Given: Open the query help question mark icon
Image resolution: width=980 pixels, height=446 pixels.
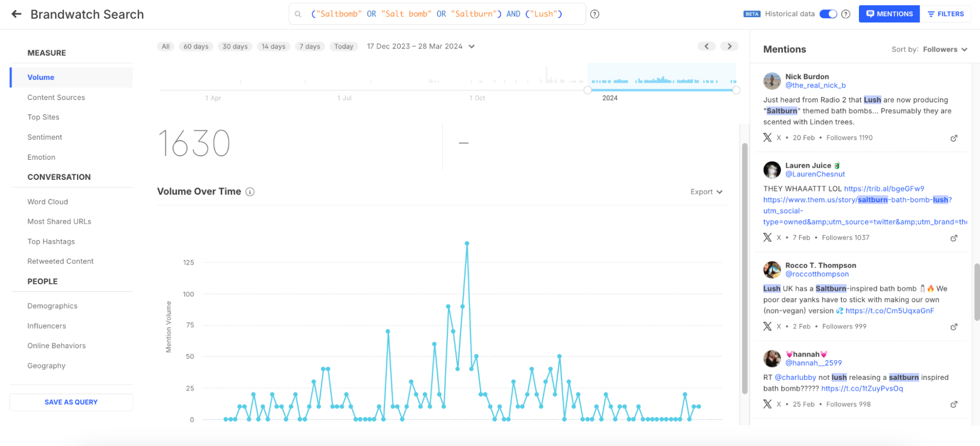Looking at the screenshot, I should (595, 14).
